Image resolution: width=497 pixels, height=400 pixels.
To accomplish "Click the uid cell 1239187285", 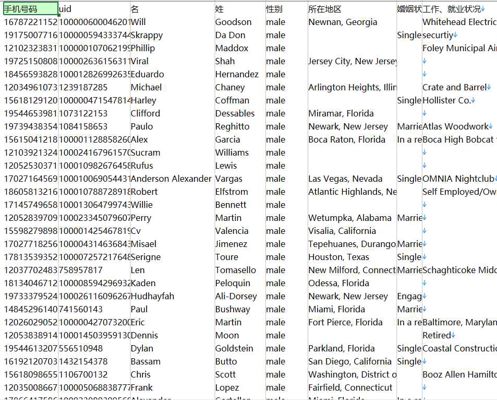I will coord(94,87).
